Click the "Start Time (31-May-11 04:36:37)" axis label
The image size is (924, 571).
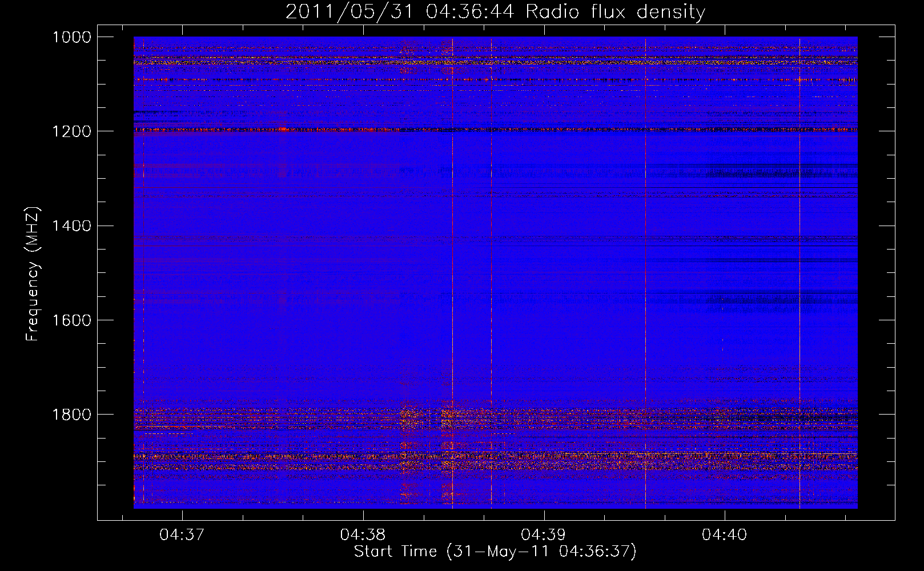coord(495,552)
